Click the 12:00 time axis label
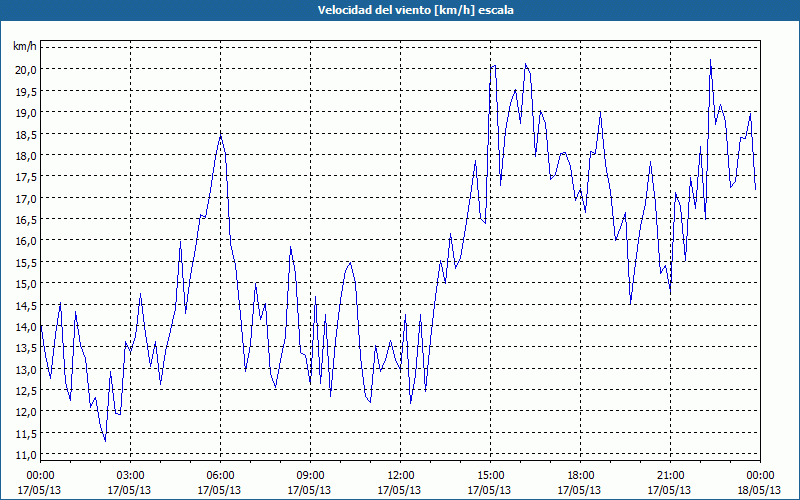Image resolution: width=800 pixels, height=500 pixels. pyautogui.click(x=401, y=476)
